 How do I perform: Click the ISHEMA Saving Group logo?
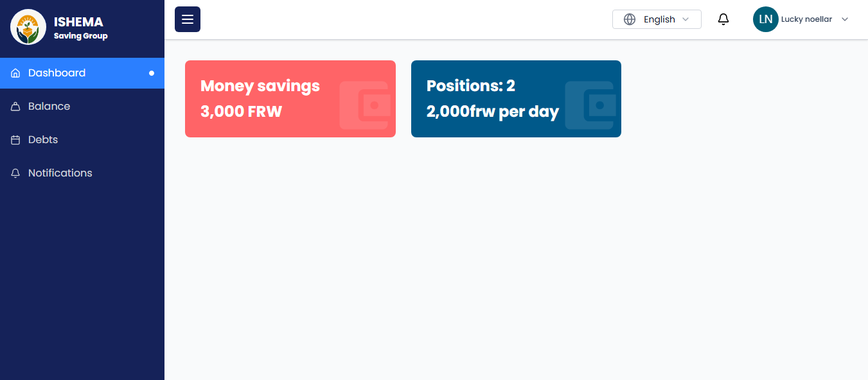coord(28,27)
